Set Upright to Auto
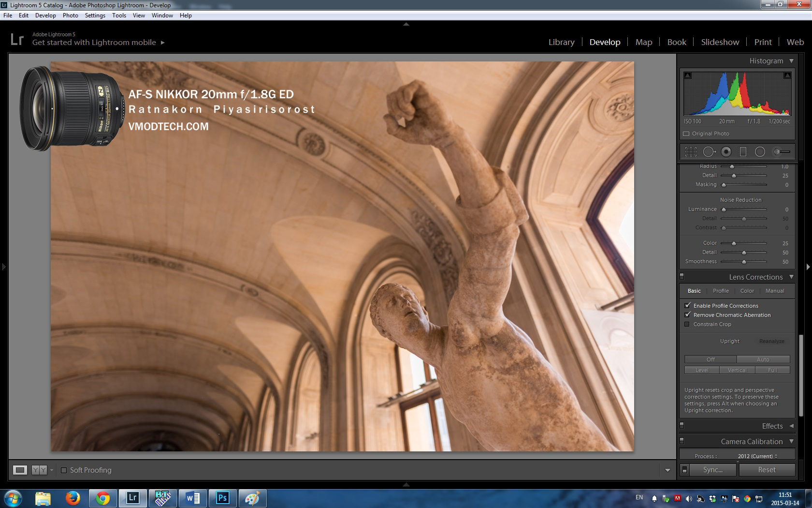Viewport: 812px width, 508px height. pos(763,359)
